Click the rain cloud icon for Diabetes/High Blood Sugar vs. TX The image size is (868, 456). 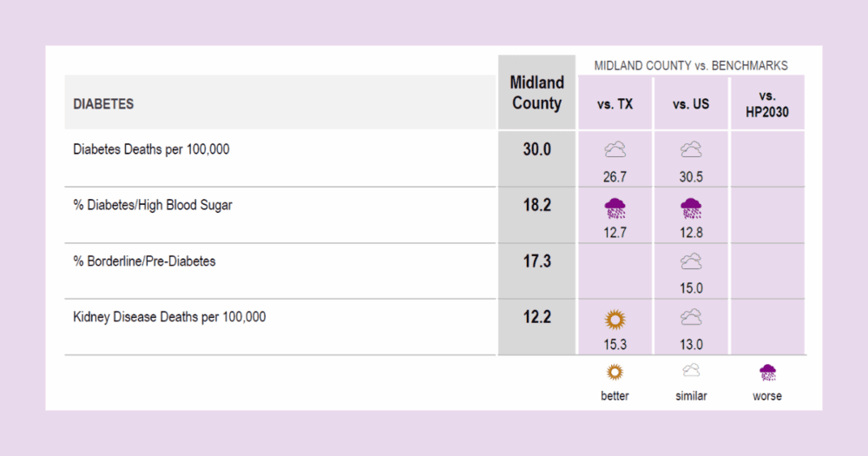tap(615, 207)
